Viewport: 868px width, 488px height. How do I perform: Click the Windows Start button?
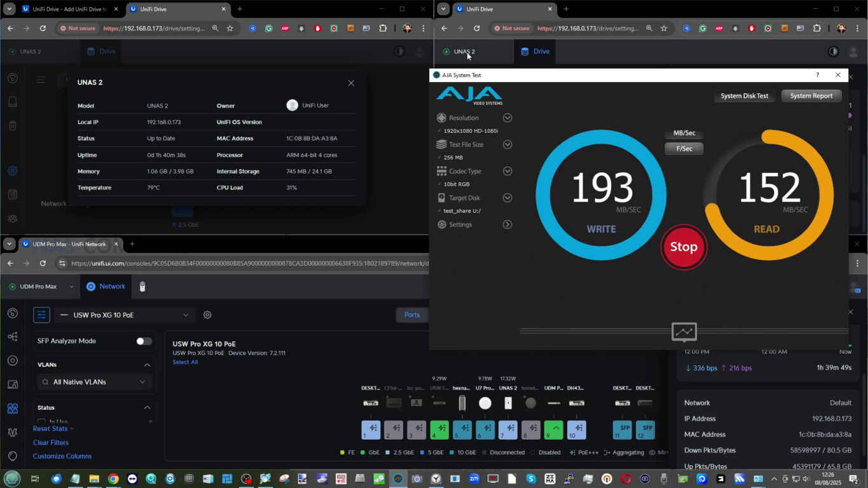(12, 478)
